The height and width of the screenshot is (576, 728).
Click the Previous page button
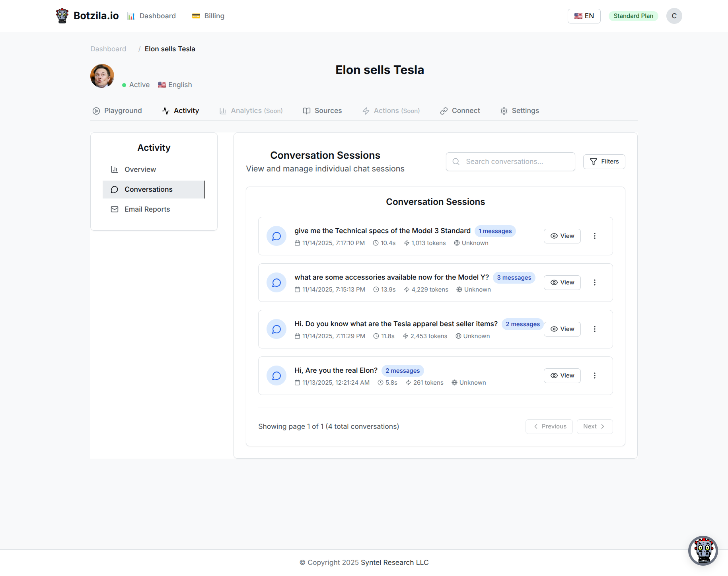point(549,426)
